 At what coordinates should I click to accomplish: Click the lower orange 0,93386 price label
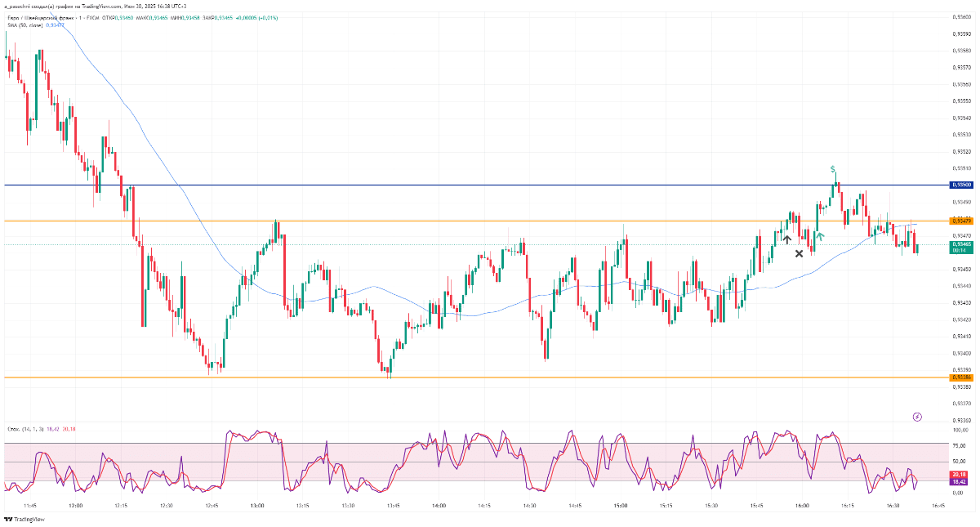[961, 377]
